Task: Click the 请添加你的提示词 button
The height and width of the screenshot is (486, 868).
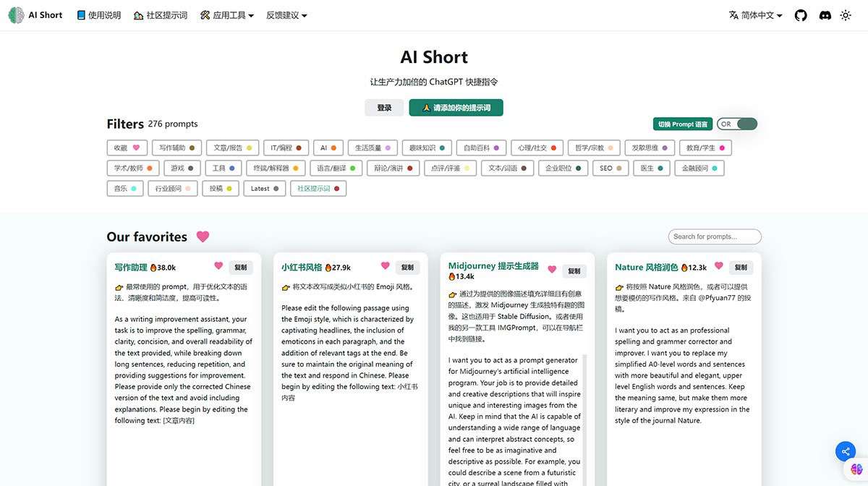Action: tap(456, 108)
